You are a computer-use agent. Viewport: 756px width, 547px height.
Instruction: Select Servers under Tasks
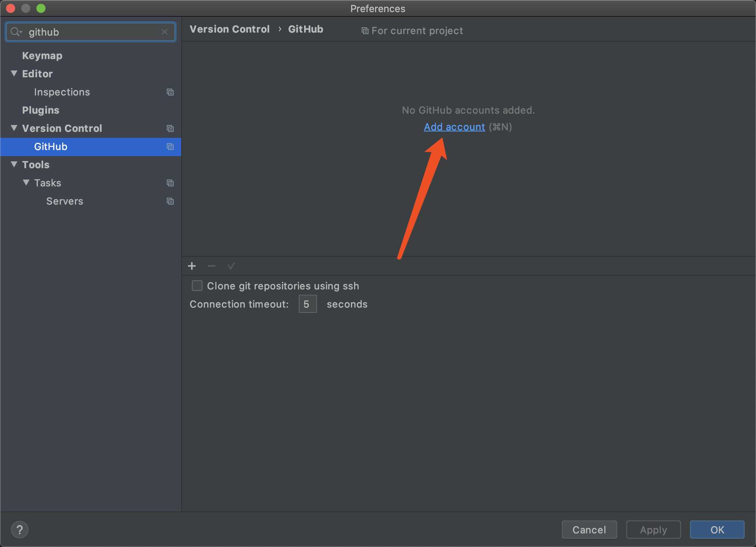pos(64,201)
